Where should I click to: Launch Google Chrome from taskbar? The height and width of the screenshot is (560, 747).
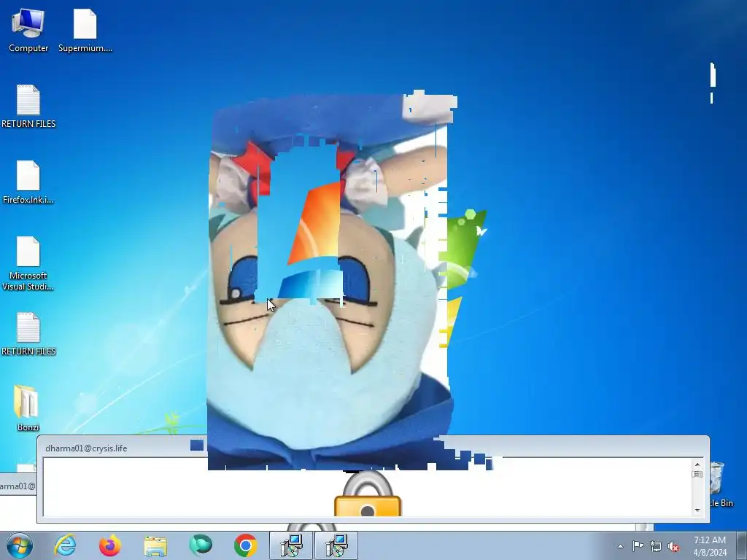click(246, 545)
